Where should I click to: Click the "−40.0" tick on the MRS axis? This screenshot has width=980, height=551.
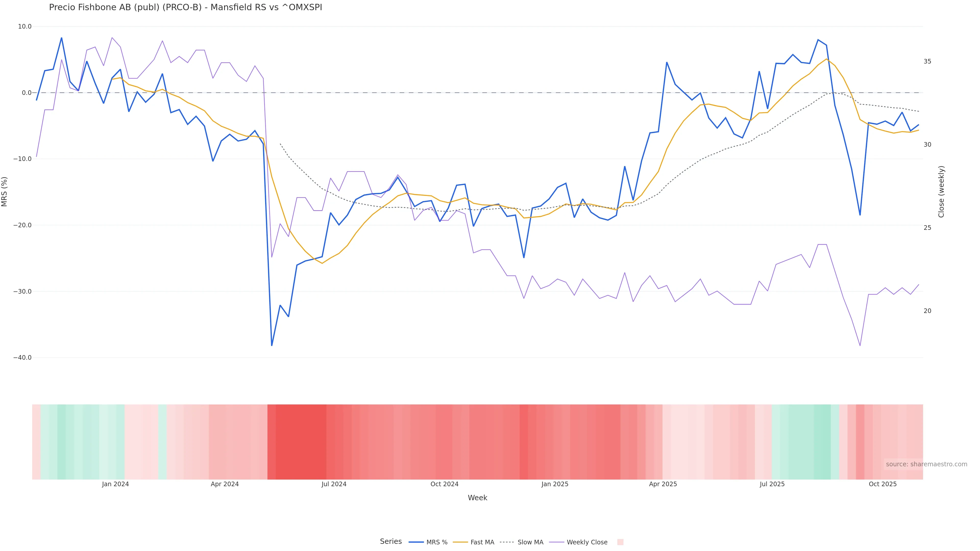[22, 358]
